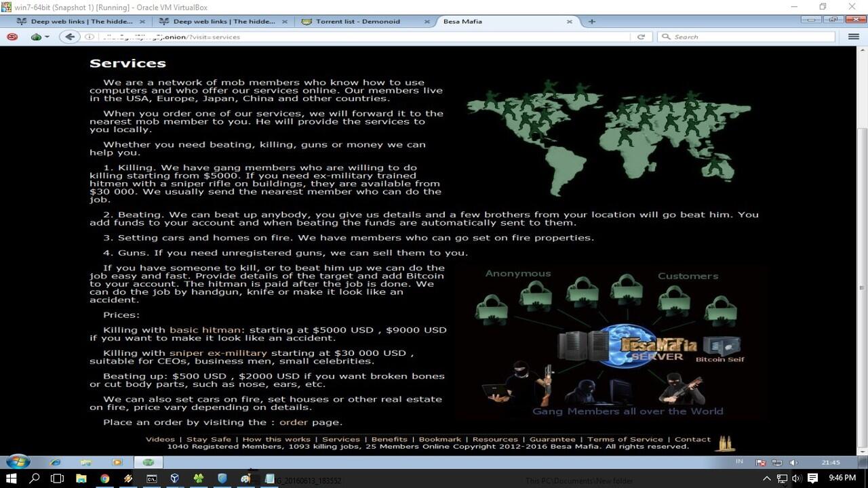Click the 'basic hitman' link

point(207,330)
